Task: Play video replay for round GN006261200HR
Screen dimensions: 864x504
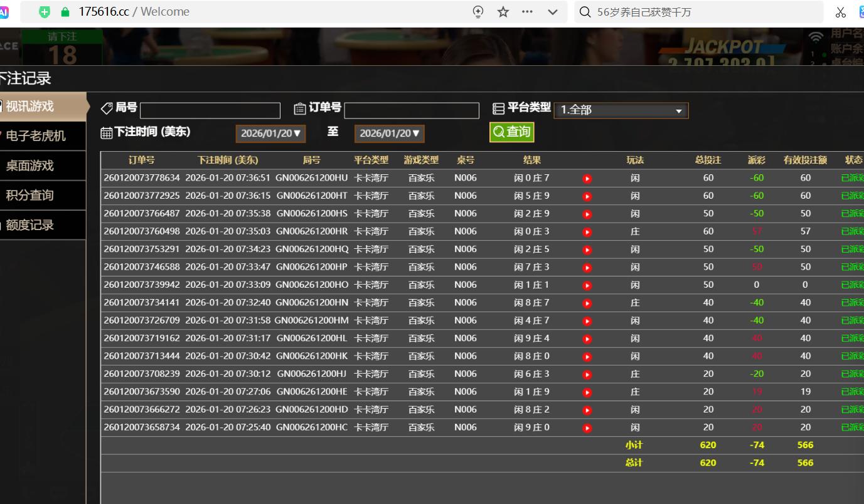Action: (x=587, y=232)
